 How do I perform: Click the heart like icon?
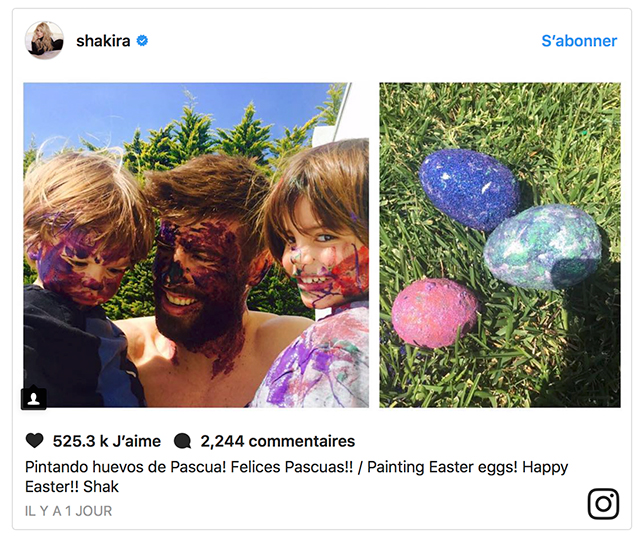(34, 441)
